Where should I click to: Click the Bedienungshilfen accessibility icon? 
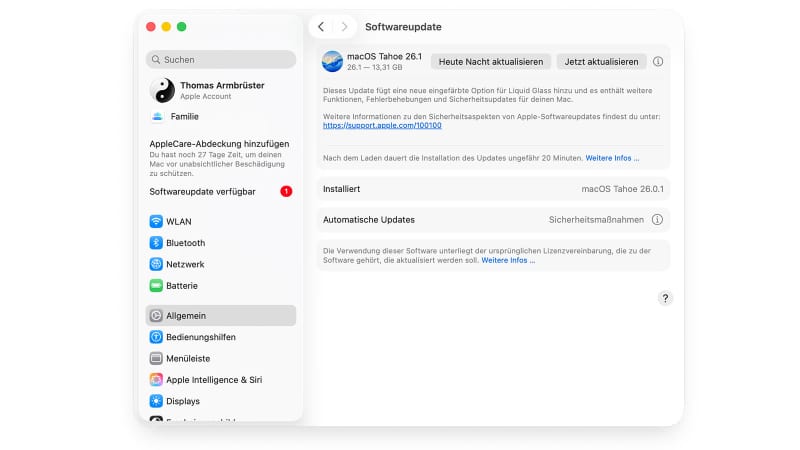[x=156, y=337]
